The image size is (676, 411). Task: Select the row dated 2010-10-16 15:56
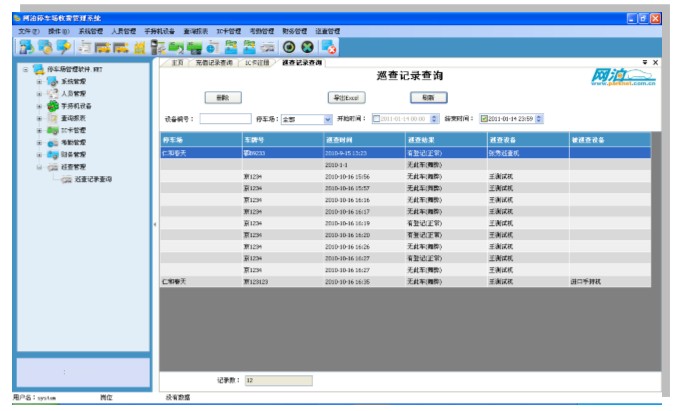click(405, 176)
